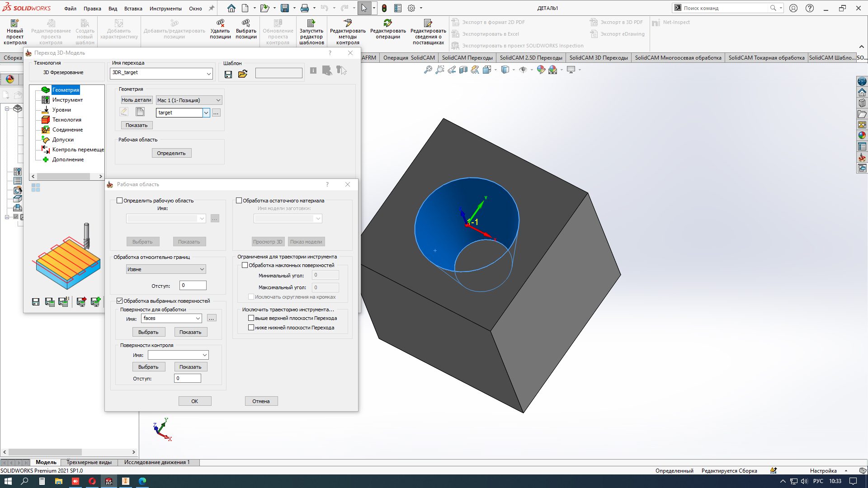Open the Инструменты menu
The height and width of the screenshot is (488, 868).
(165, 8)
